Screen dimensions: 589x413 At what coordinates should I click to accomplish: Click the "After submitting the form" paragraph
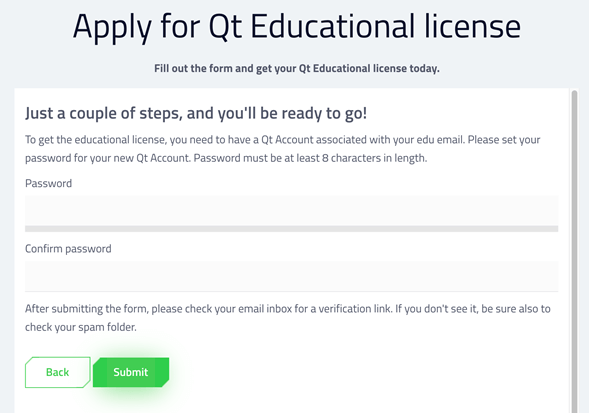(288, 318)
